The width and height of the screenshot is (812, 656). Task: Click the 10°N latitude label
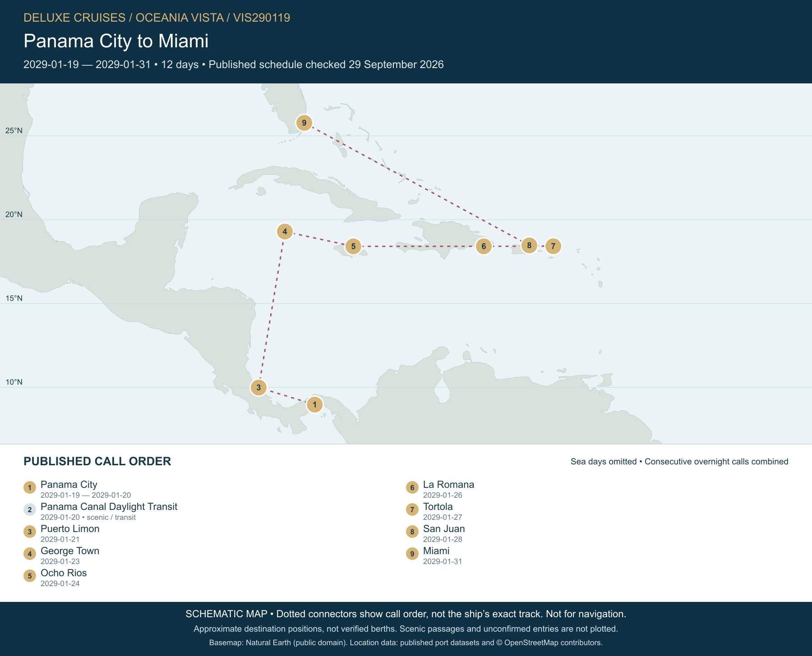pyautogui.click(x=14, y=382)
